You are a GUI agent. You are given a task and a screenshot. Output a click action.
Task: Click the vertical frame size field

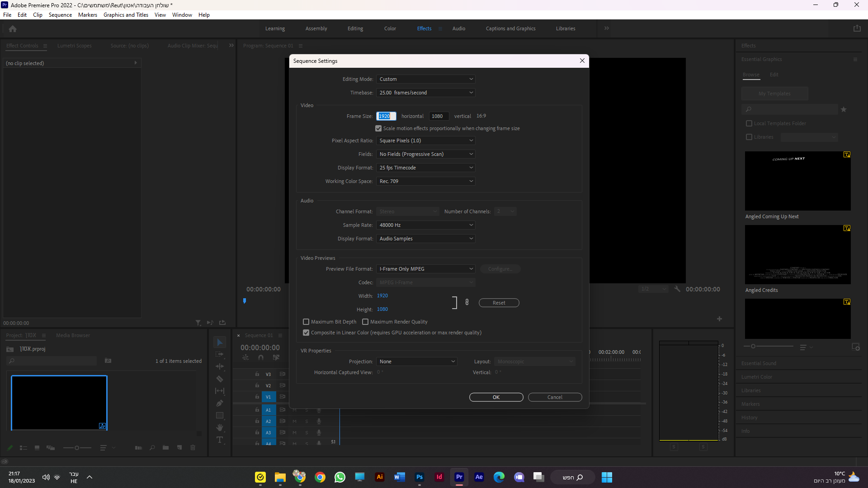coord(438,116)
